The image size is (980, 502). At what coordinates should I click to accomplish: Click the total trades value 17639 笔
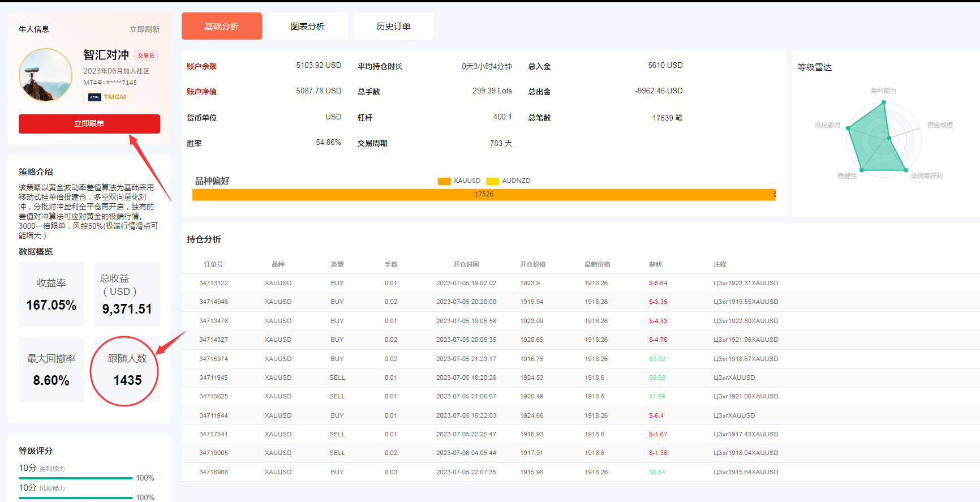(668, 118)
